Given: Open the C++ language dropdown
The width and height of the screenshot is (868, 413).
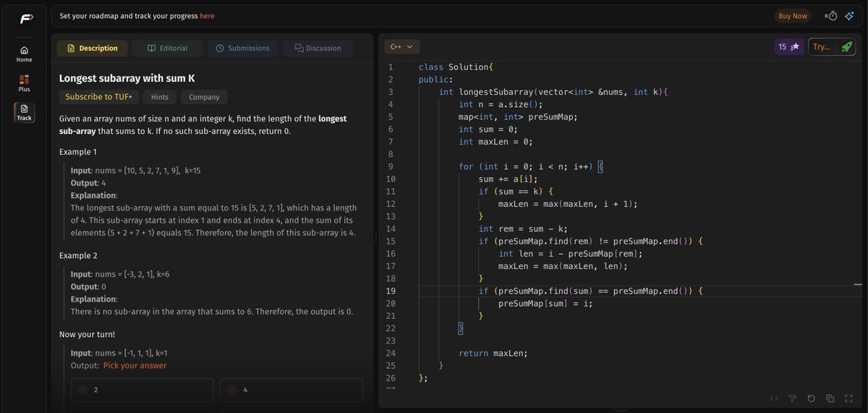Looking at the screenshot, I should 401,46.
